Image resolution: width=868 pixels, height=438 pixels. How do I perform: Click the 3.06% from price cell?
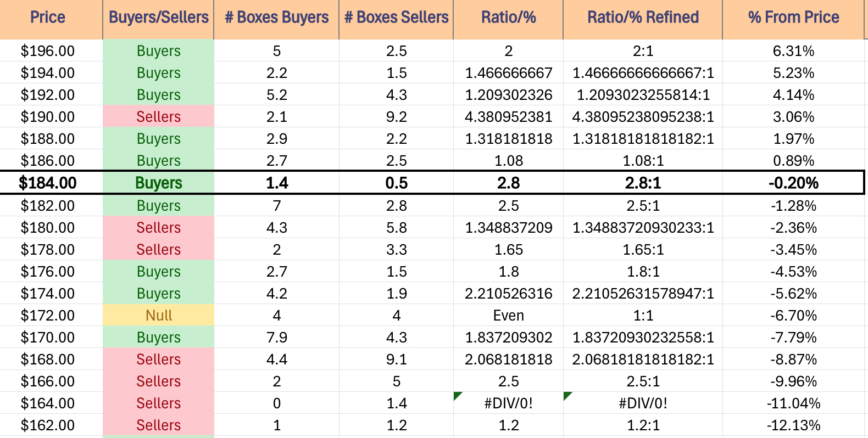[x=793, y=117]
